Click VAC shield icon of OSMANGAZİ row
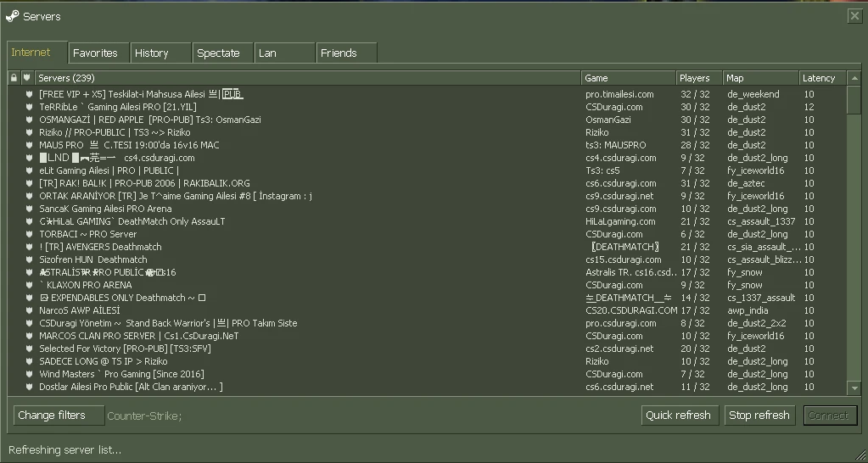868x463 pixels. click(30, 120)
